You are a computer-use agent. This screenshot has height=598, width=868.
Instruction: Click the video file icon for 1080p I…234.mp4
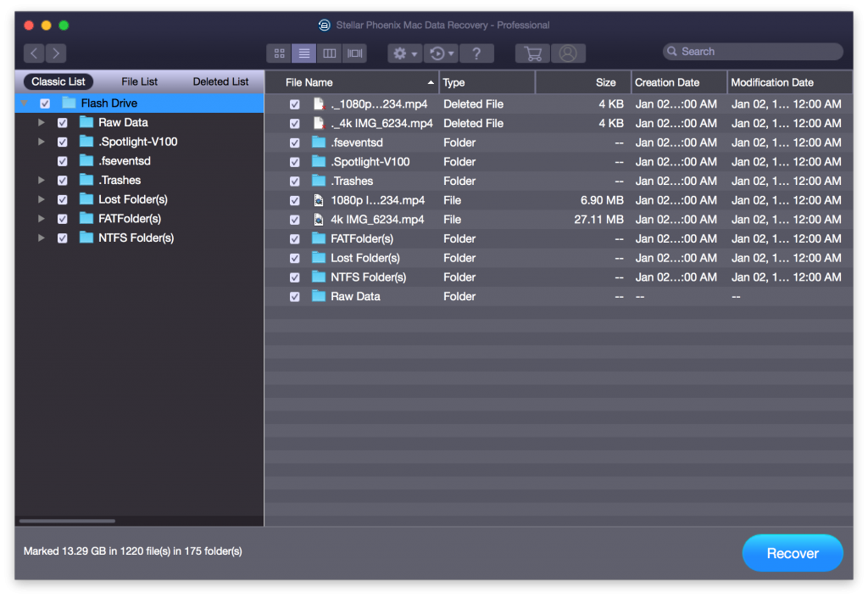point(319,200)
